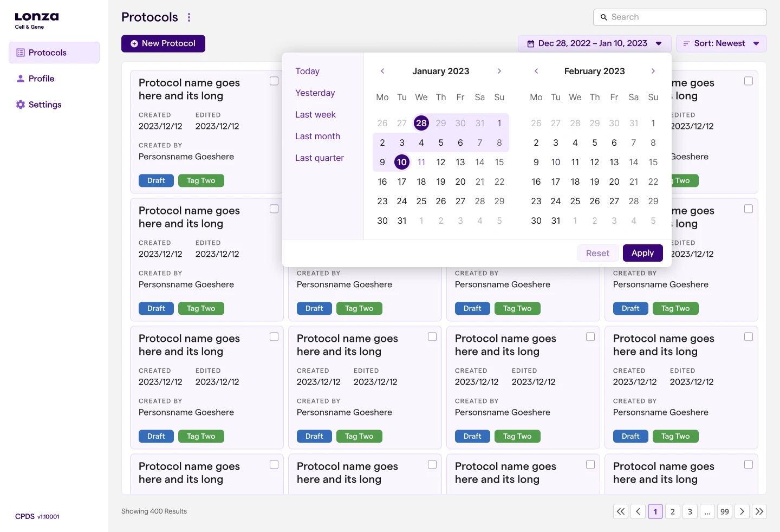
Task: Choose the Last quarter preset
Action: 320,158
